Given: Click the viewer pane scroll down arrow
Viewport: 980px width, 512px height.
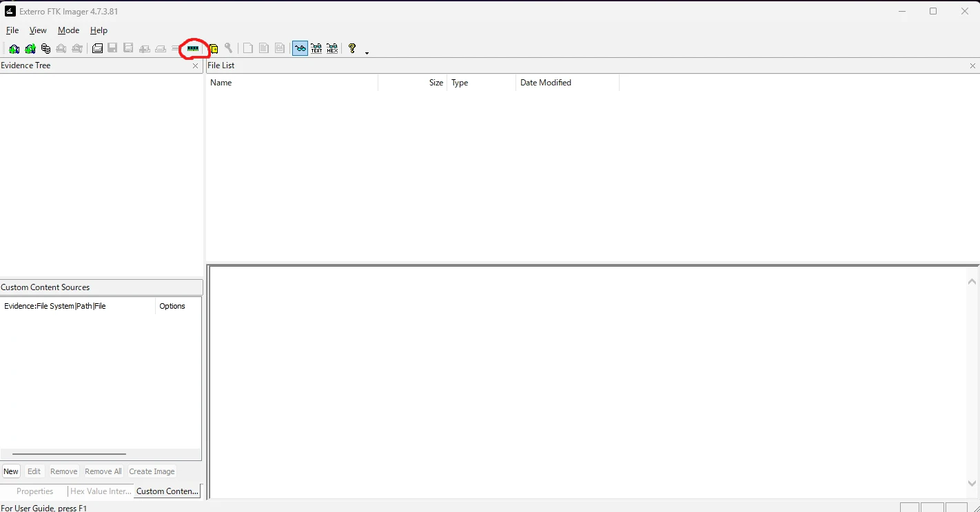Looking at the screenshot, I should click(972, 484).
